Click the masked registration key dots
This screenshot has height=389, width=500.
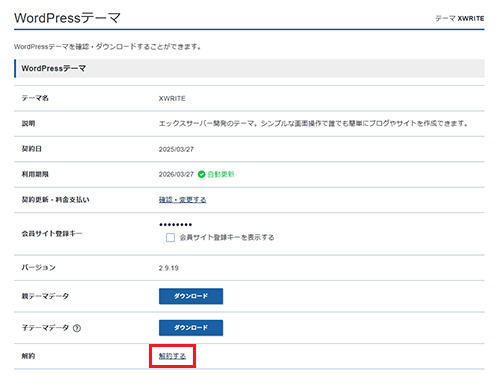pos(175,225)
